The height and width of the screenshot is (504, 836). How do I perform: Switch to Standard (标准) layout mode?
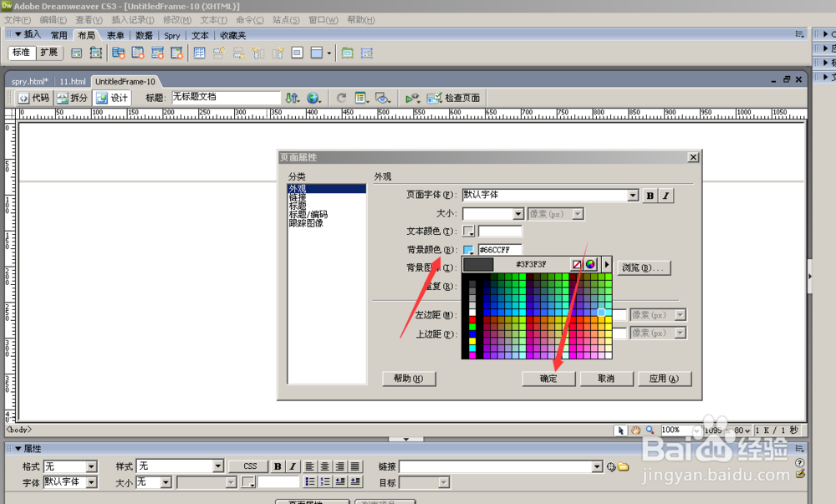click(x=22, y=53)
